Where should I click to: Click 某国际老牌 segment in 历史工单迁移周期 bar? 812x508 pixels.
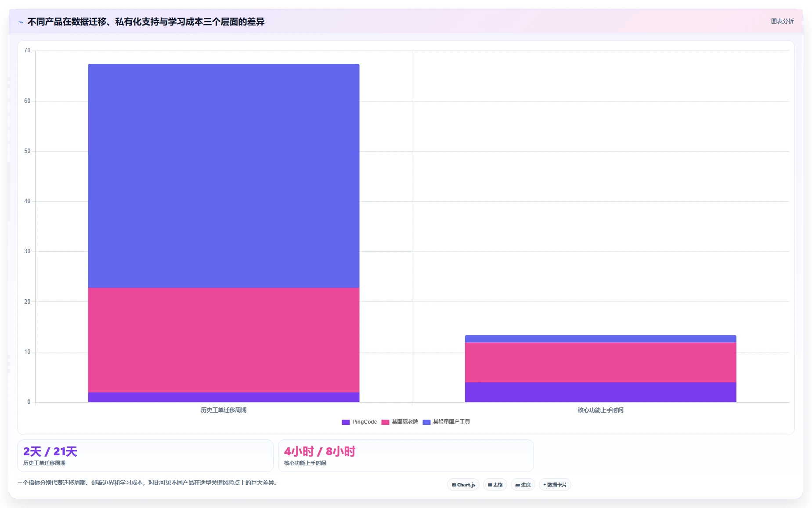click(x=224, y=340)
